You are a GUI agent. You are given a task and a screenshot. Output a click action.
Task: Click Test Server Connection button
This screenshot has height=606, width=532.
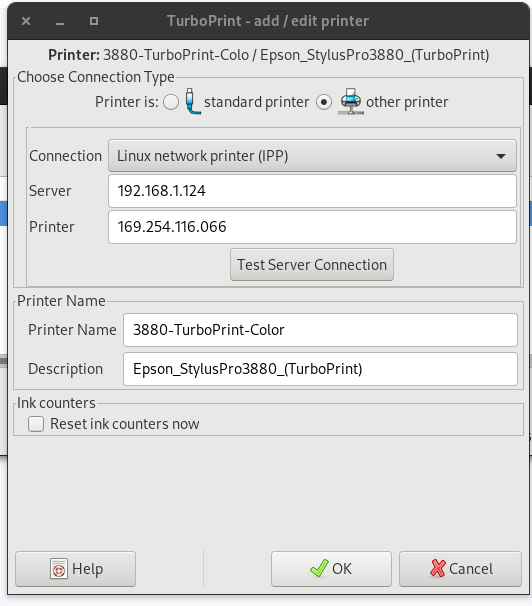click(x=312, y=265)
